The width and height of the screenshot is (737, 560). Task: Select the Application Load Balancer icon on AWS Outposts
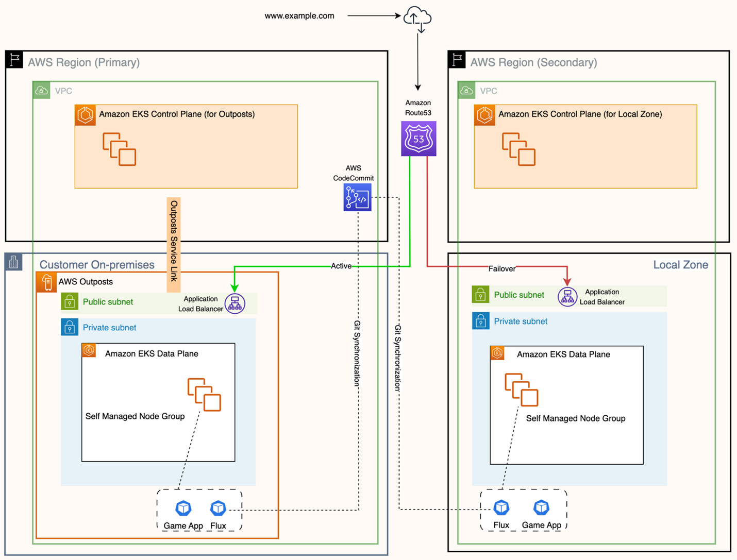234,303
